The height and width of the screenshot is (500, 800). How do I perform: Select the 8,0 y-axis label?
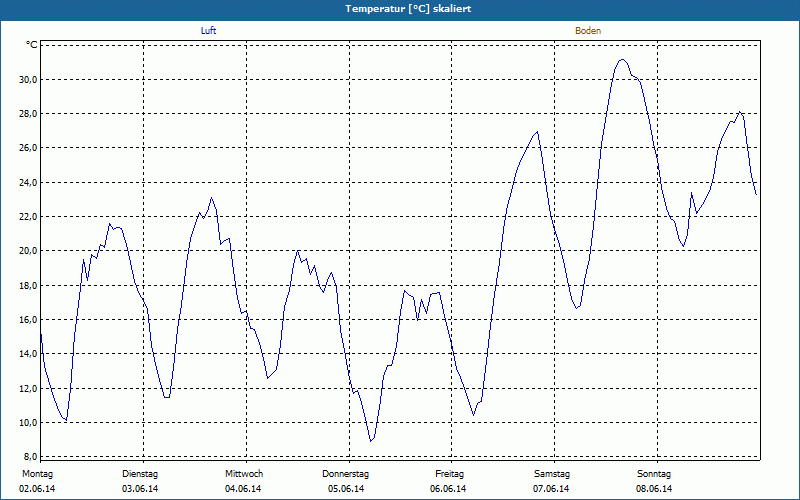[x=30, y=457]
